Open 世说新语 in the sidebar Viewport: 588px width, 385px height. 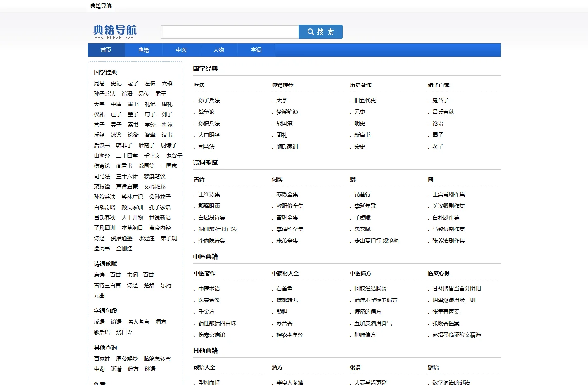click(160, 217)
